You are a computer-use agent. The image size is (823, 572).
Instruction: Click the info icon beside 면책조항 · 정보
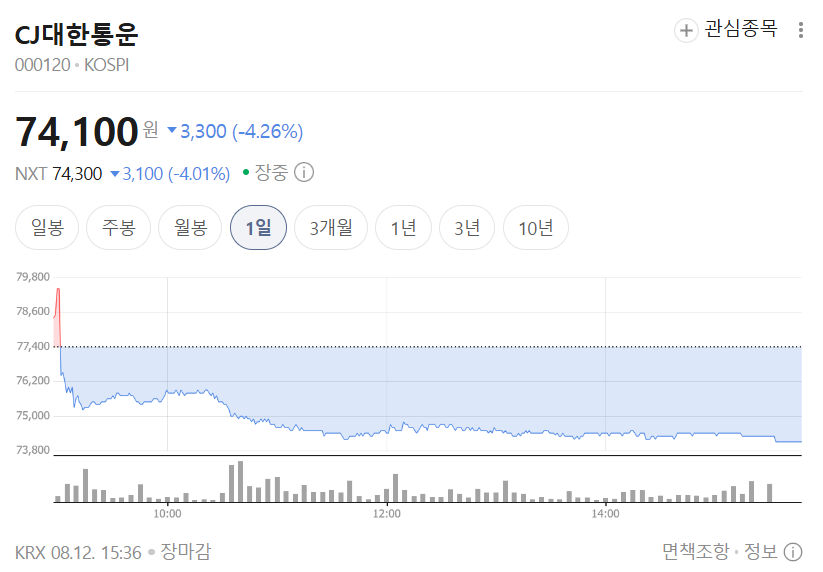[793, 552]
